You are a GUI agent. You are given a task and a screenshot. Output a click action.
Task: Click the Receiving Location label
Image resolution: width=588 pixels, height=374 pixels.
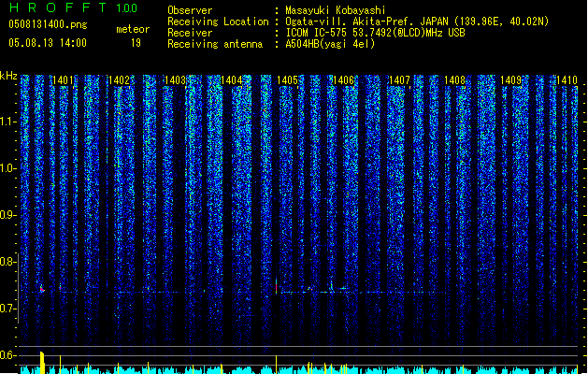(x=218, y=22)
